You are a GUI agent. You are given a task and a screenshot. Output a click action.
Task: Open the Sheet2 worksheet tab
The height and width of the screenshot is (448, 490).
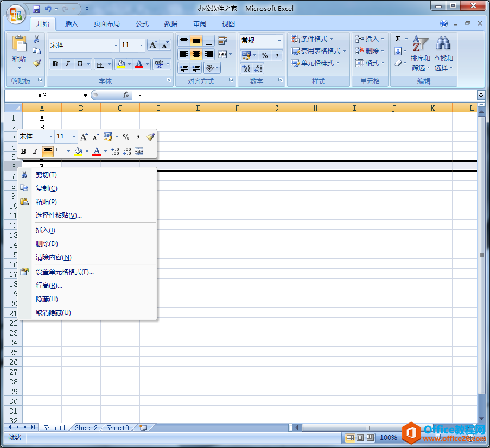86,428
